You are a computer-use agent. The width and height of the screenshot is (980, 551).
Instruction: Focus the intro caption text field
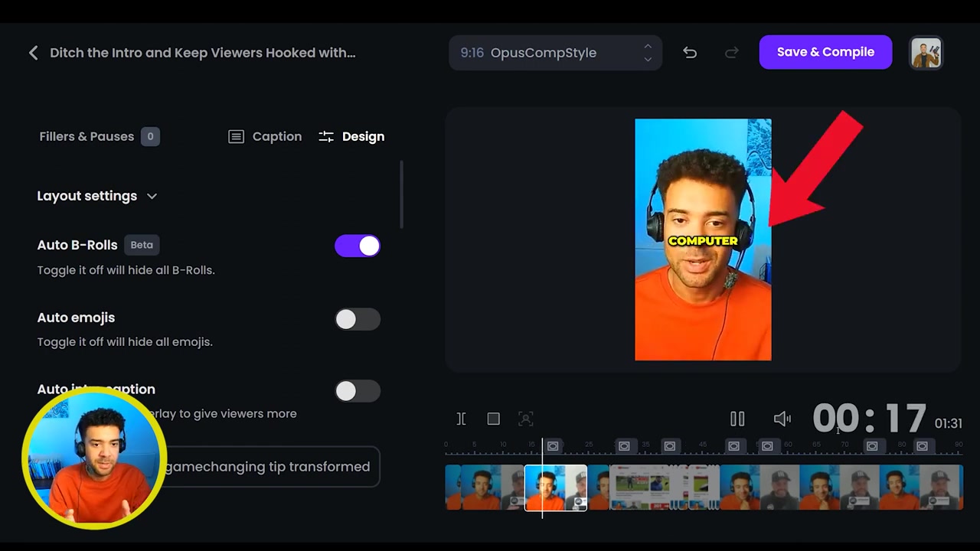pos(267,467)
